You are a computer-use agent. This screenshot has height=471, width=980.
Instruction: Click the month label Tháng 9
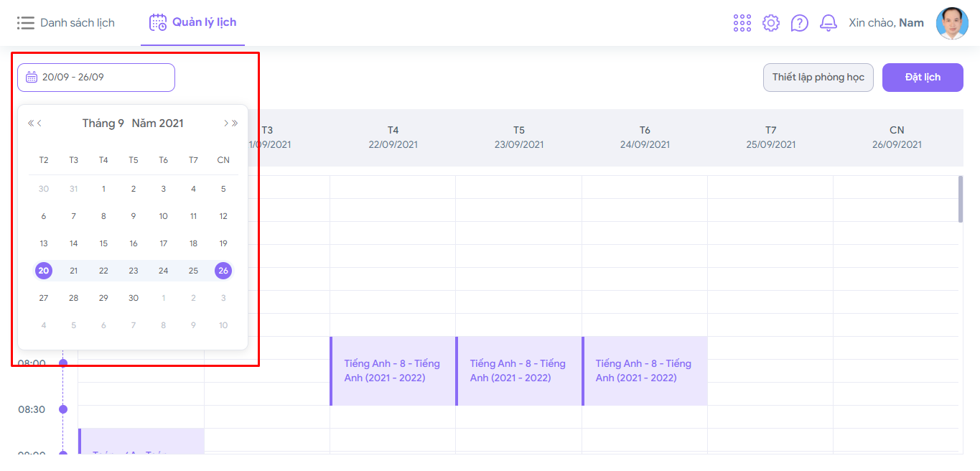103,123
